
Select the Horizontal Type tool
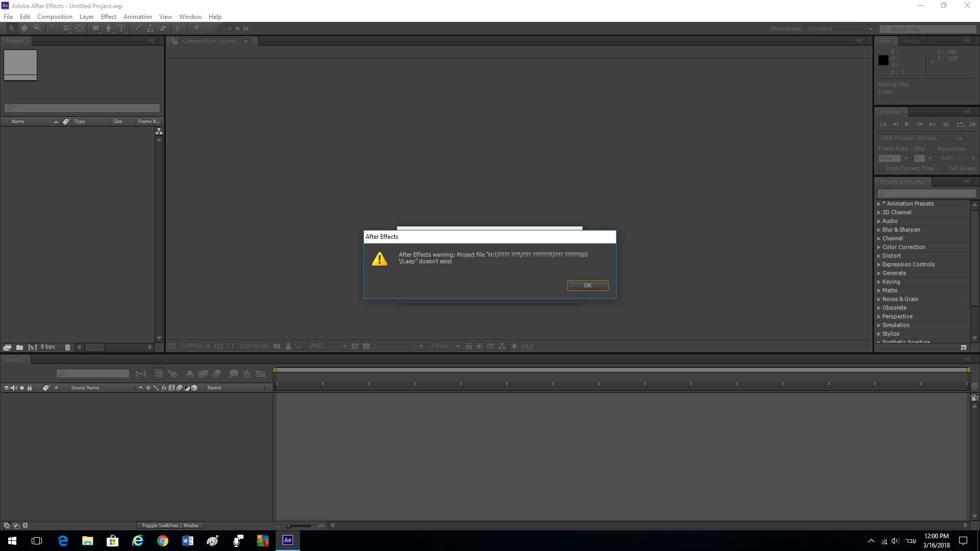(x=121, y=29)
